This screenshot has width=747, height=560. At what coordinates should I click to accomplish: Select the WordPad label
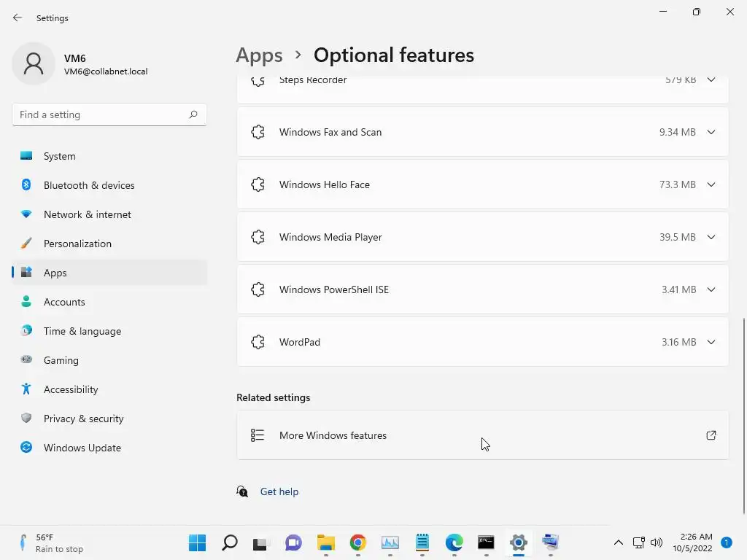(x=300, y=342)
